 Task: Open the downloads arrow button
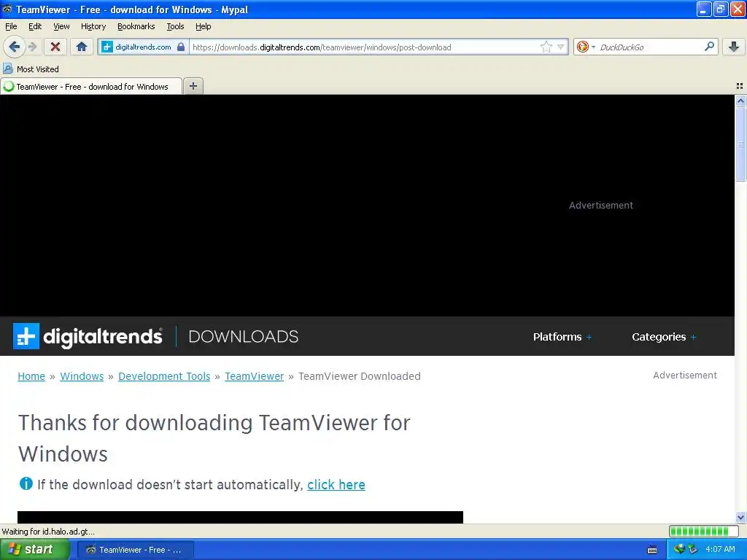coord(734,47)
